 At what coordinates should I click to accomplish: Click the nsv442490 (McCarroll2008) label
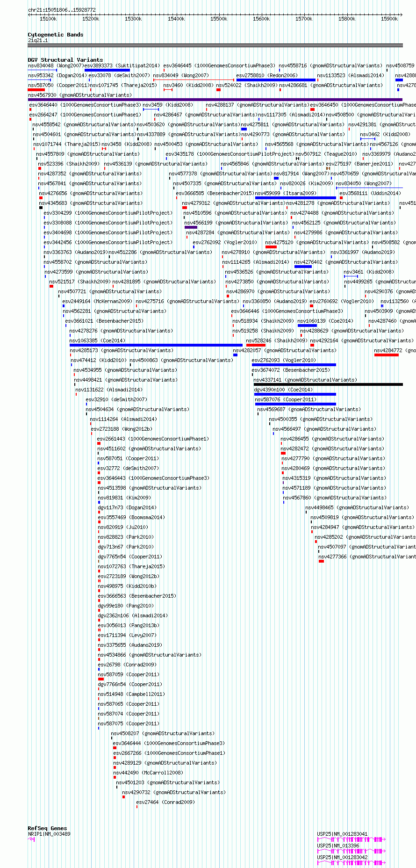(x=148, y=773)
